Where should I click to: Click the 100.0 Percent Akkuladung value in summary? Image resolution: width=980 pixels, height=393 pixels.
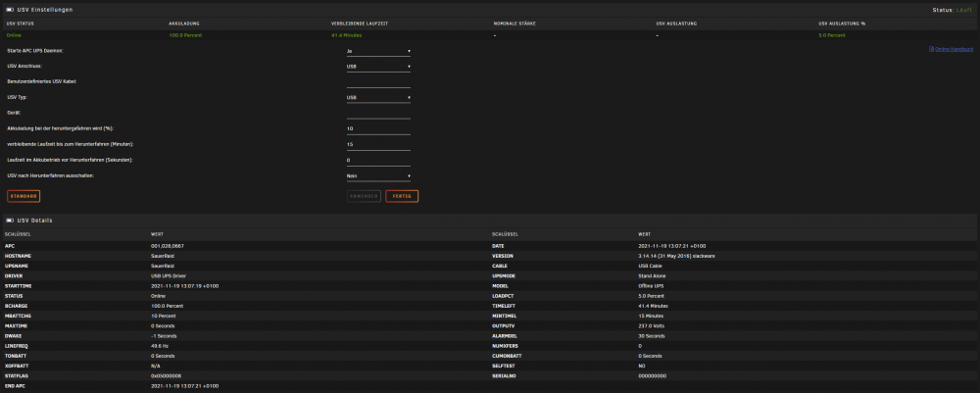(x=185, y=35)
